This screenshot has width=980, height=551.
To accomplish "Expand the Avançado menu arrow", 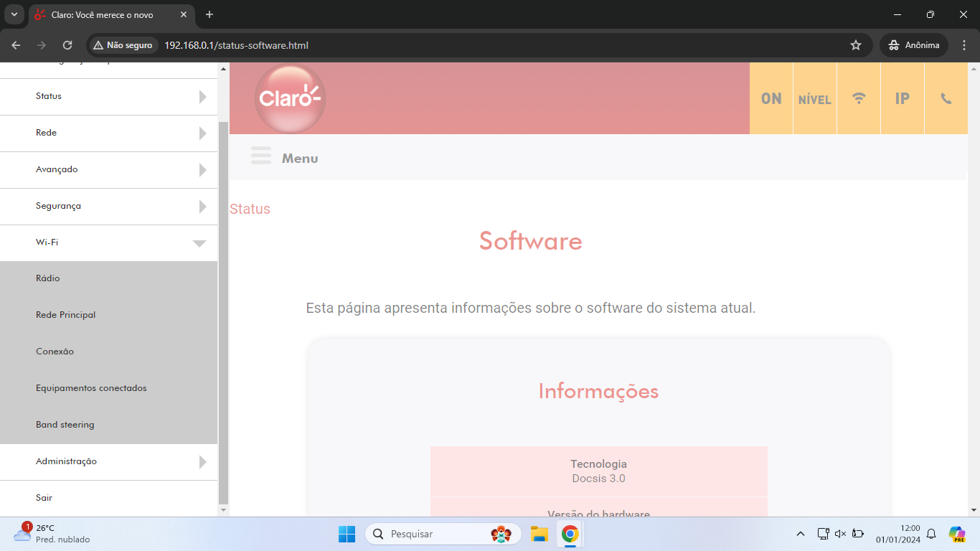I will (x=202, y=170).
